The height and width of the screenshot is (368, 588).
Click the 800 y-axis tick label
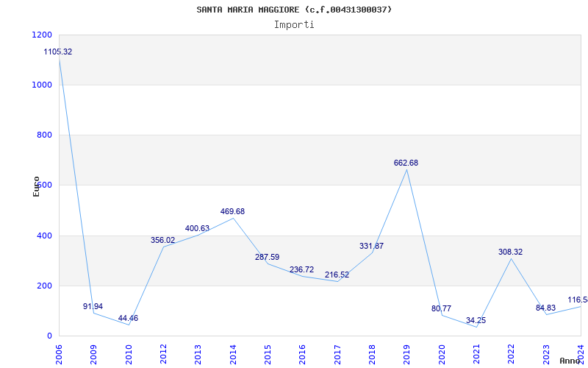click(45, 135)
